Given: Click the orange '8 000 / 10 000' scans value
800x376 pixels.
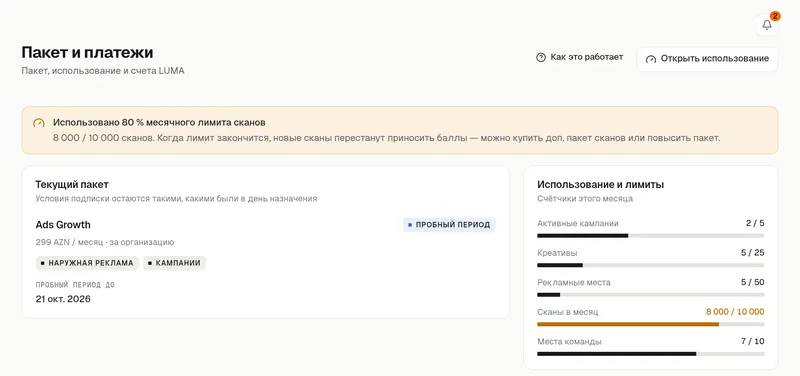Looking at the screenshot, I should coord(735,312).
